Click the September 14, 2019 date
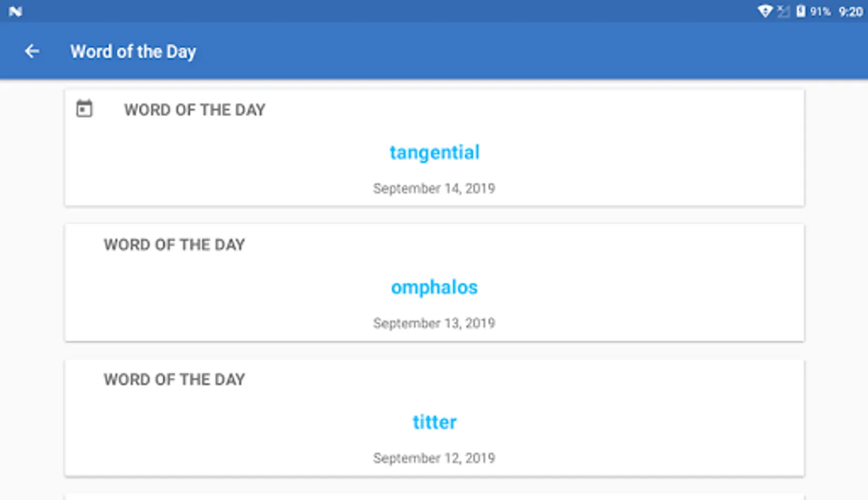The height and width of the screenshot is (500, 868). tap(434, 188)
